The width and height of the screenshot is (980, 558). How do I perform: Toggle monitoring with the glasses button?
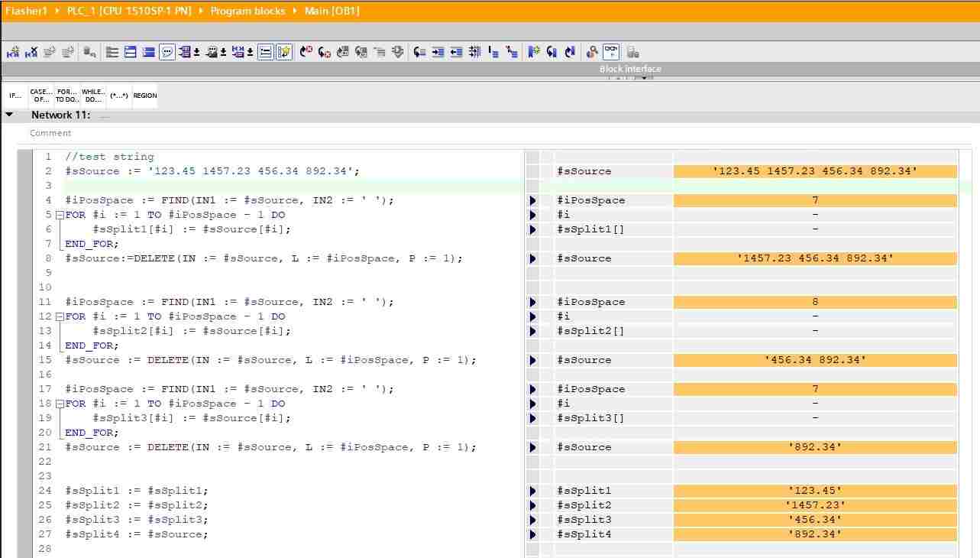tap(611, 52)
